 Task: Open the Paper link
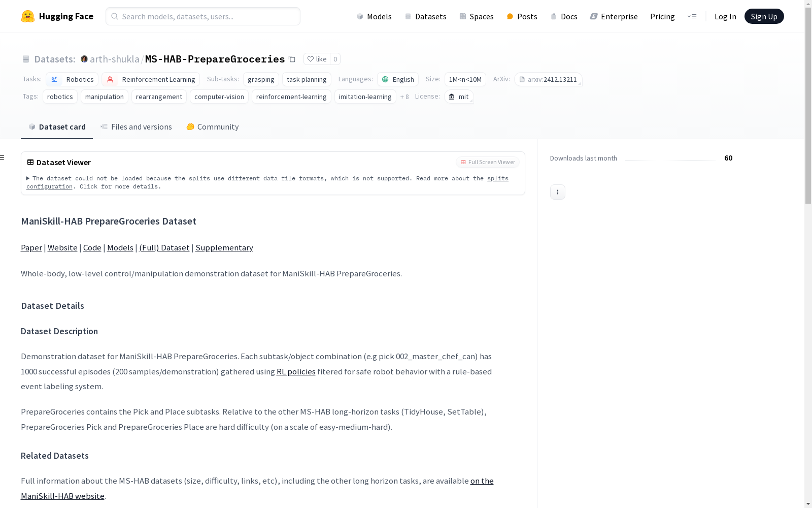pyautogui.click(x=31, y=248)
